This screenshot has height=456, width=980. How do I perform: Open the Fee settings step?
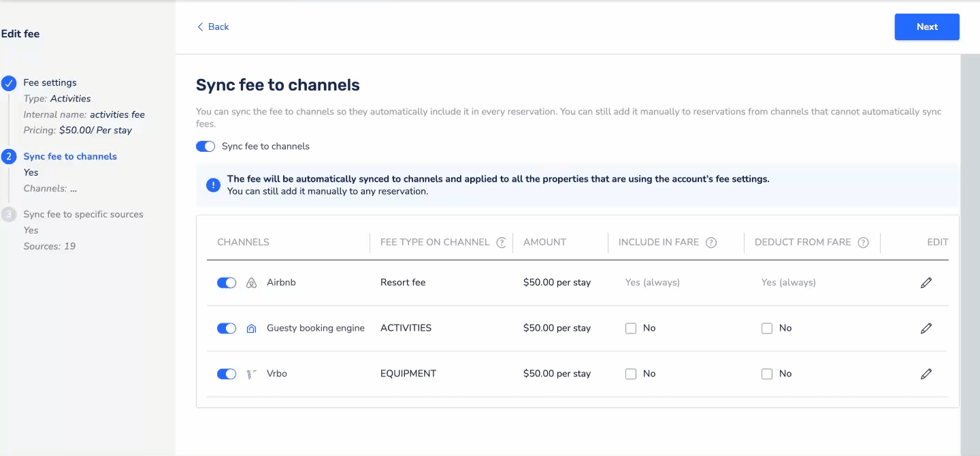(x=50, y=82)
